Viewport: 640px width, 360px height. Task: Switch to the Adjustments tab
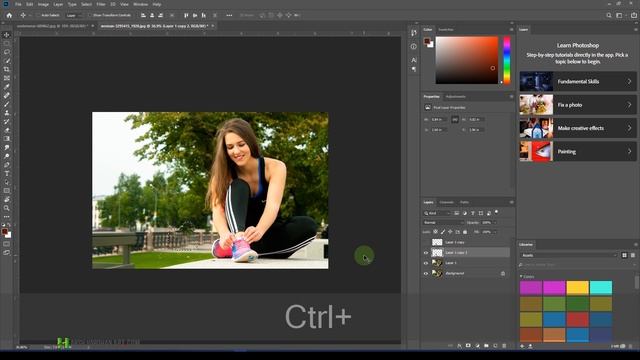click(456, 97)
